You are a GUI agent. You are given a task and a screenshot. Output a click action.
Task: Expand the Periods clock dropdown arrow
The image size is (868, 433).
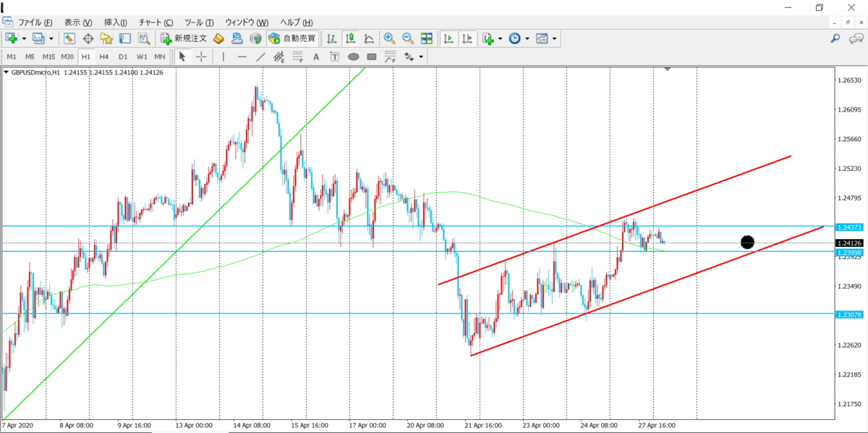pos(527,38)
